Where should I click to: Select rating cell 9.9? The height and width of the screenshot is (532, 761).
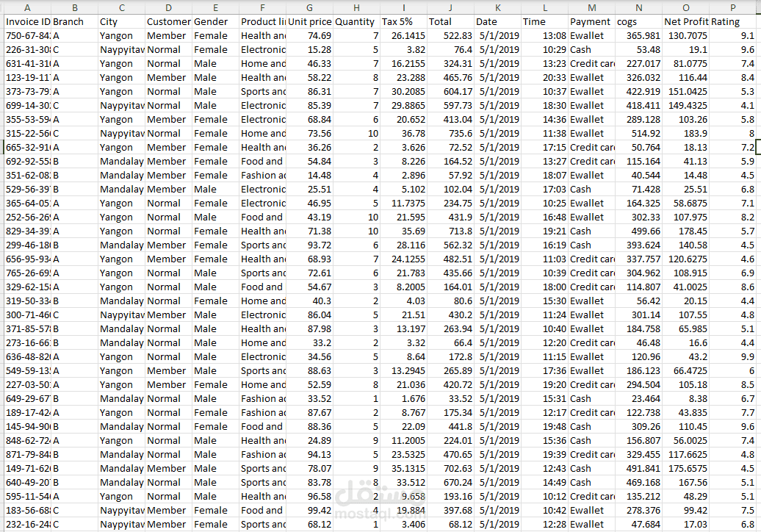coord(732,357)
